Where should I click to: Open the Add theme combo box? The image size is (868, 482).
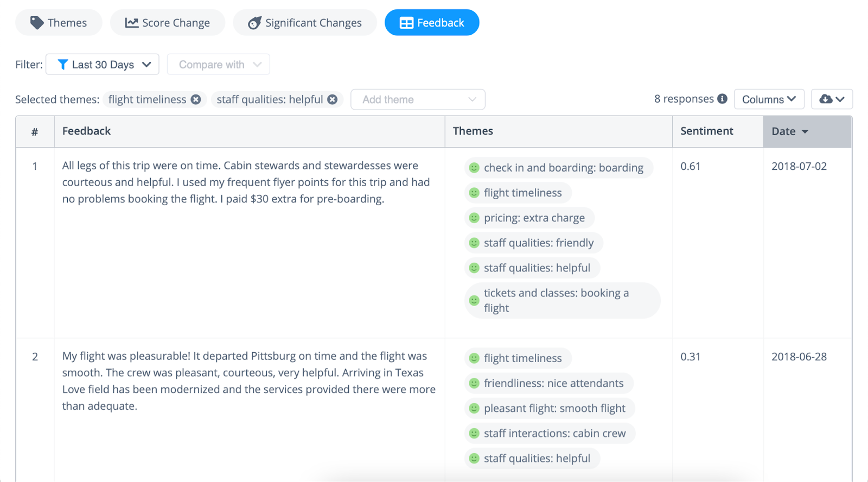tap(418, 99)
